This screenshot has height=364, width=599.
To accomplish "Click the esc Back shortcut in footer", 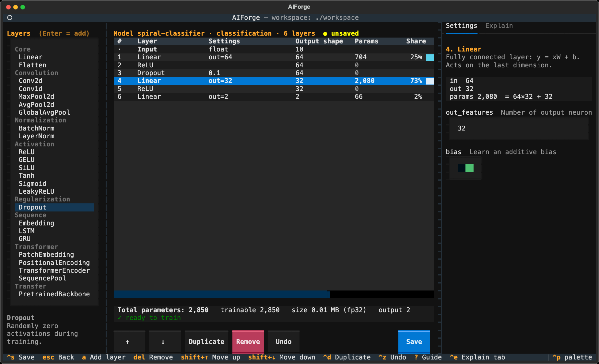I will pyautogui.click(x=58, y=357).
